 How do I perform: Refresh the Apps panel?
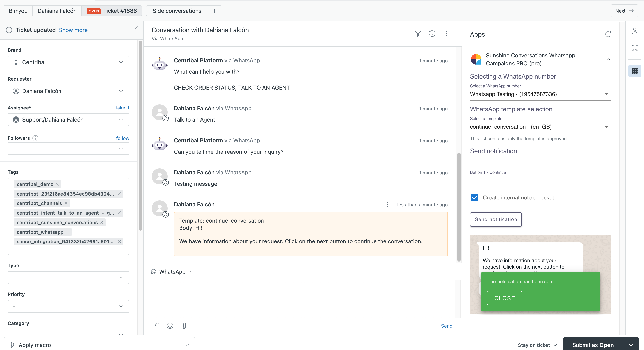click(x=608, y=34)
